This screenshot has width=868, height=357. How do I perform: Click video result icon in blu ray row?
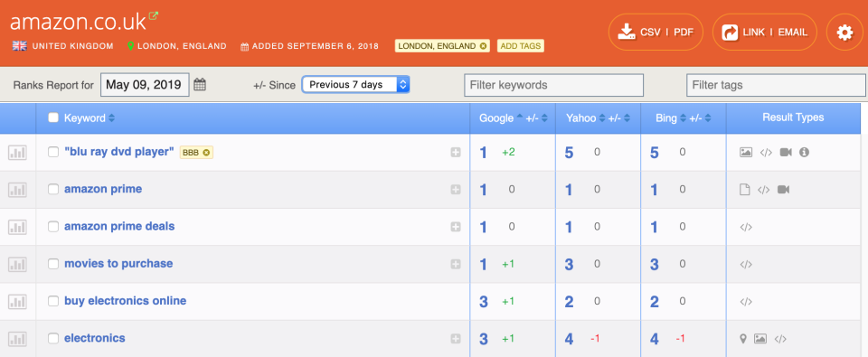click(786, 152)
